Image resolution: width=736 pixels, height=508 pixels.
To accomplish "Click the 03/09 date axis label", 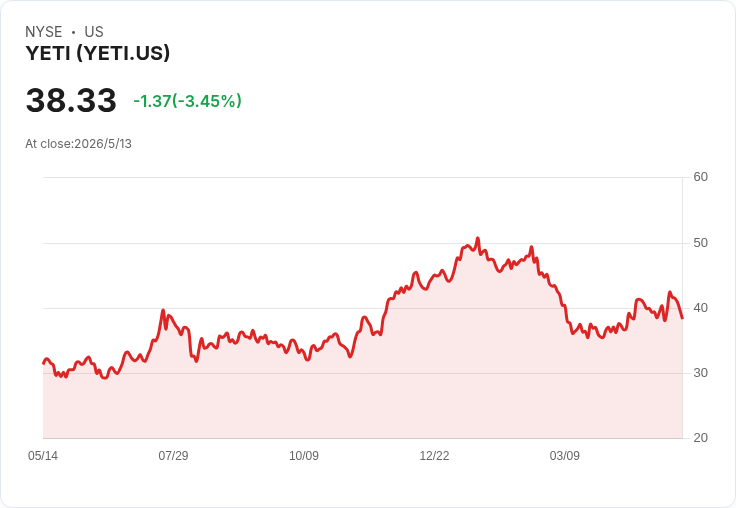I will (x=565, y=455).
